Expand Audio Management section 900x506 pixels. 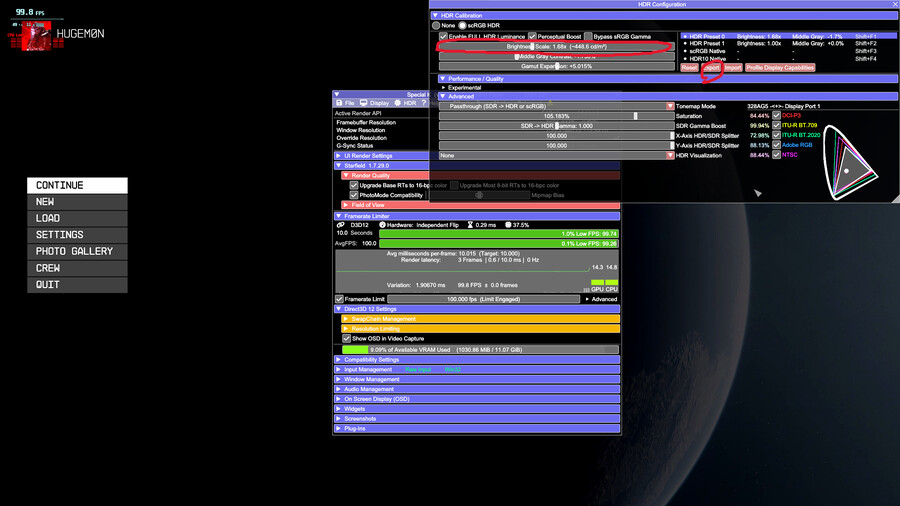point(477,389)
